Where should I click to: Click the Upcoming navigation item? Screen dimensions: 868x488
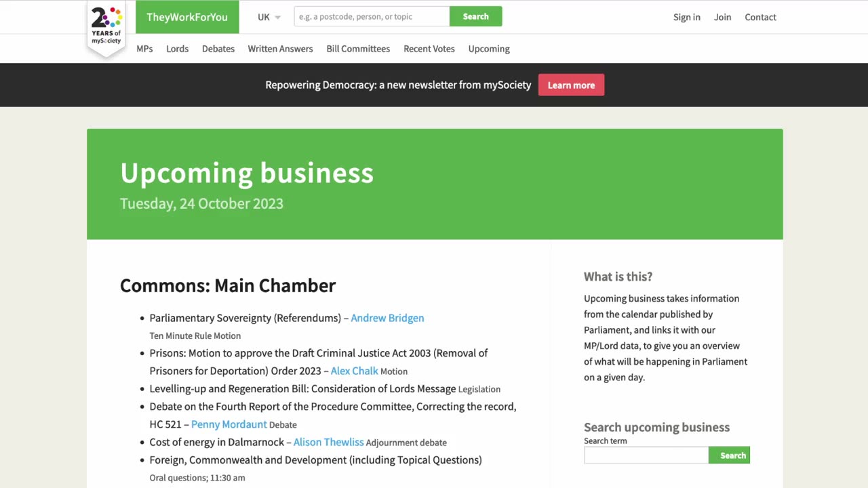point(489,49)
